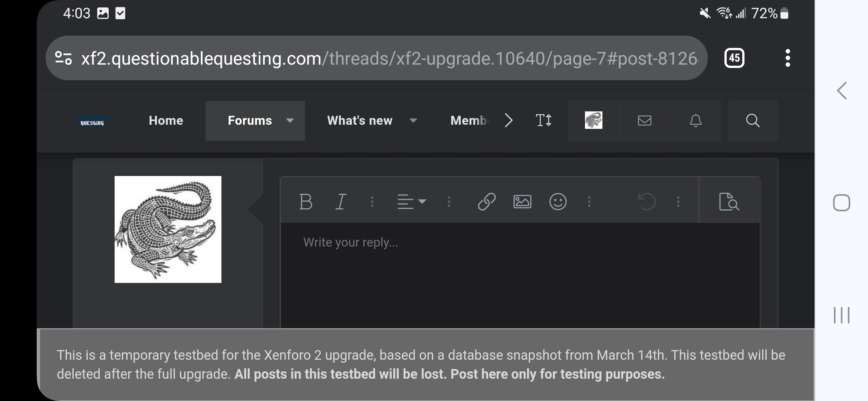Open the alerts bell icon
This screenshot has height=401, width=868.
[x=696, y=121]
